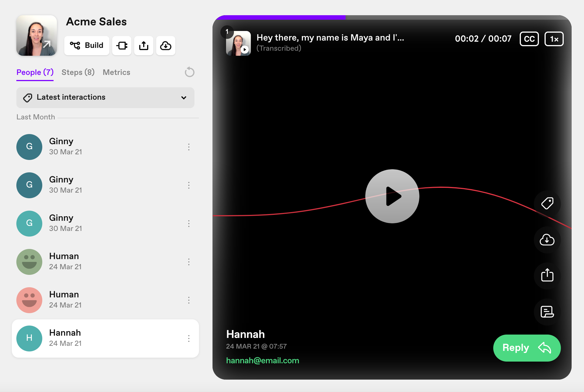The width and height of the screenshot is (584, 392).
Task: Click the '24 MAR 21 @ 07:57' timestamp
Action: click(256, 346)
